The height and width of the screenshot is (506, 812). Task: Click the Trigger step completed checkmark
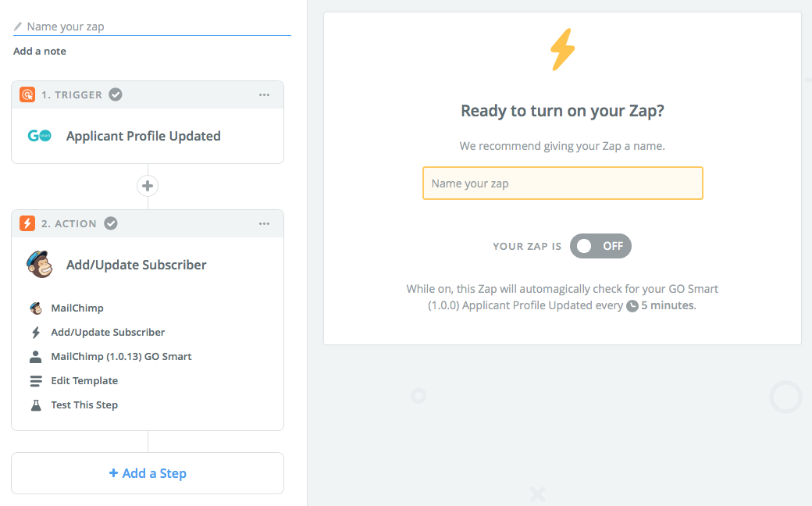point(116,94)
